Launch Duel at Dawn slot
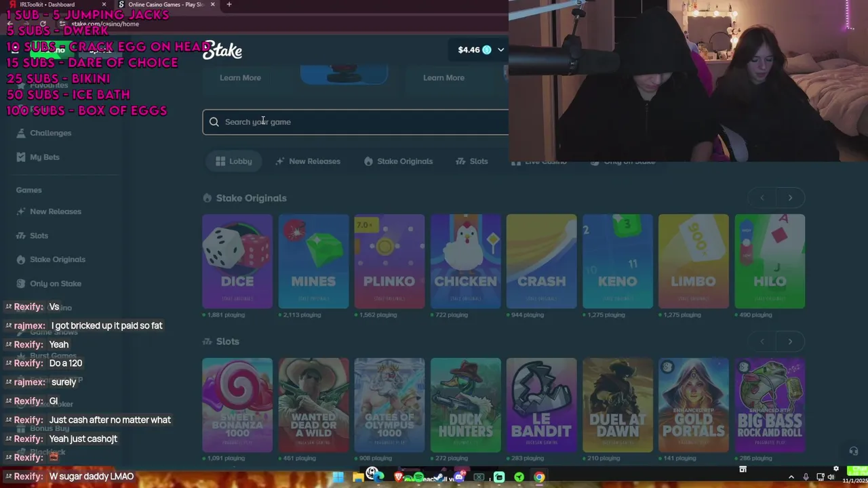Image resolution: width=868 pixels, height=488 pixels. 617,405
